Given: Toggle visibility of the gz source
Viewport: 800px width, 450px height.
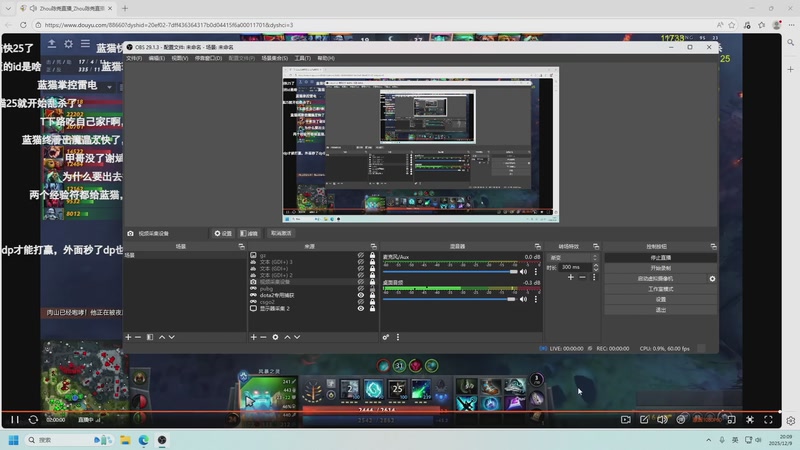Looking at the screenshot, I should 361,255.
